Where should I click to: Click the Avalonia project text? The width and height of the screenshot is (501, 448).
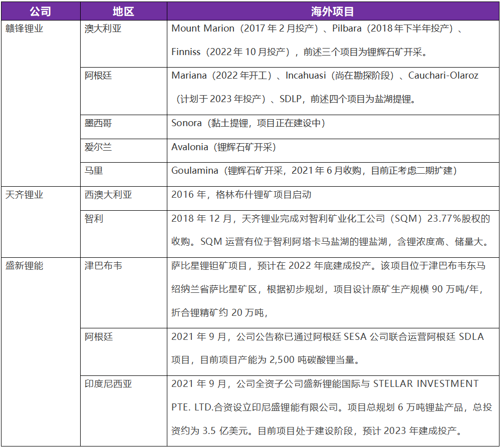point(223,147)
